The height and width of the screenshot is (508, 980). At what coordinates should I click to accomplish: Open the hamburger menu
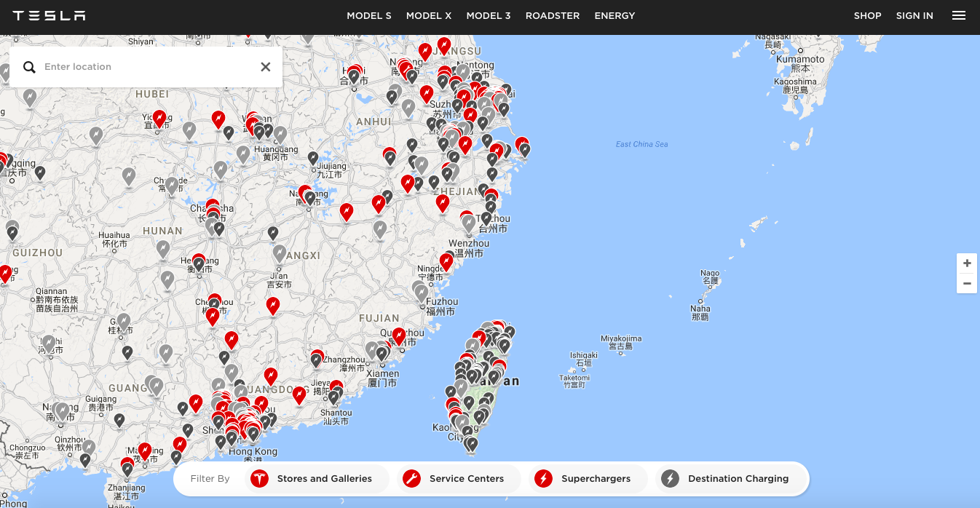(x=959, y=15)
